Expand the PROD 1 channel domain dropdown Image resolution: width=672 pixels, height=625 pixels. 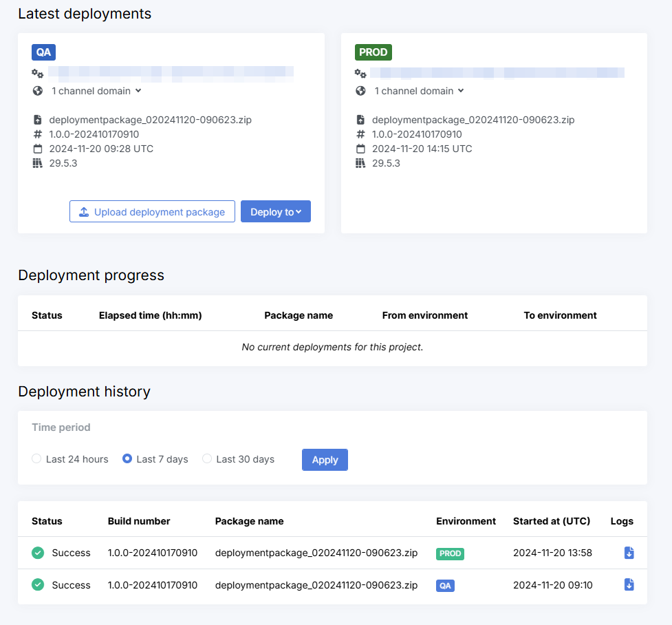click(x=419, y=91)
